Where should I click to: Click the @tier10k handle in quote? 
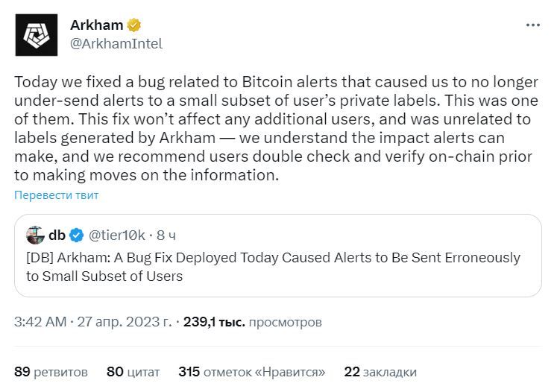[117, 235]
